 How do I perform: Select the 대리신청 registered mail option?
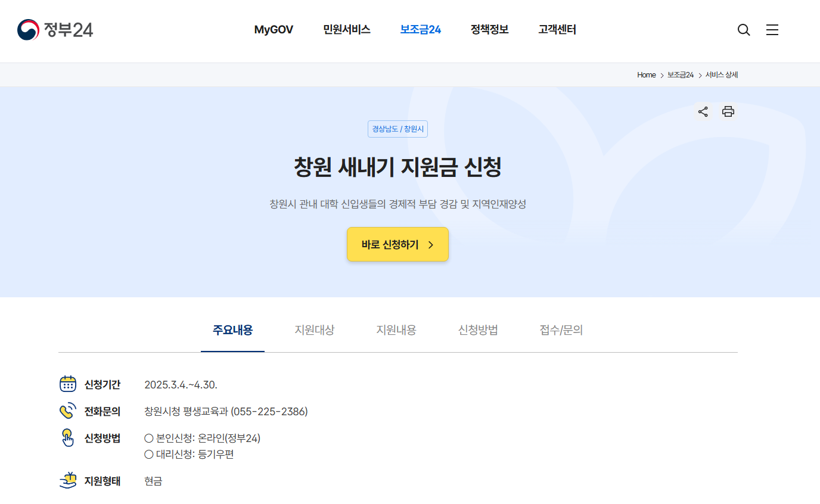tap(190, 454)
